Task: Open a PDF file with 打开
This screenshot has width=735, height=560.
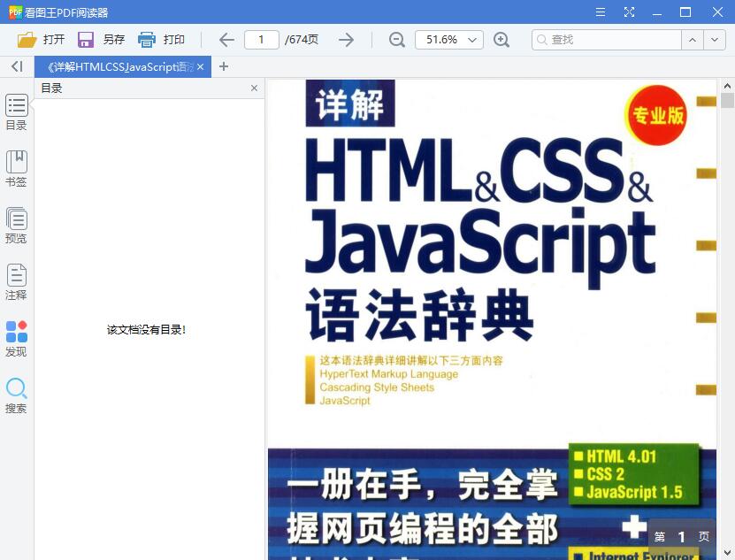Action: [x=41, y=40]
